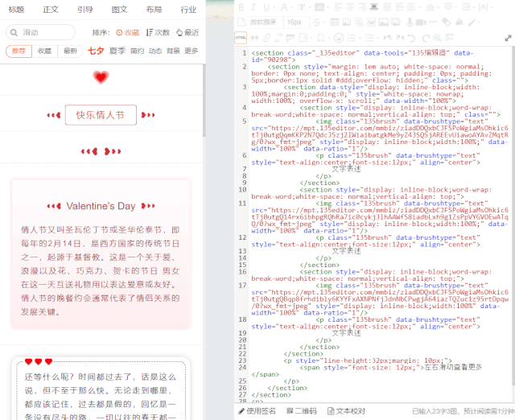Click the eraser clear-format icon
Screen dimensions: 515x420
[446, 22]
